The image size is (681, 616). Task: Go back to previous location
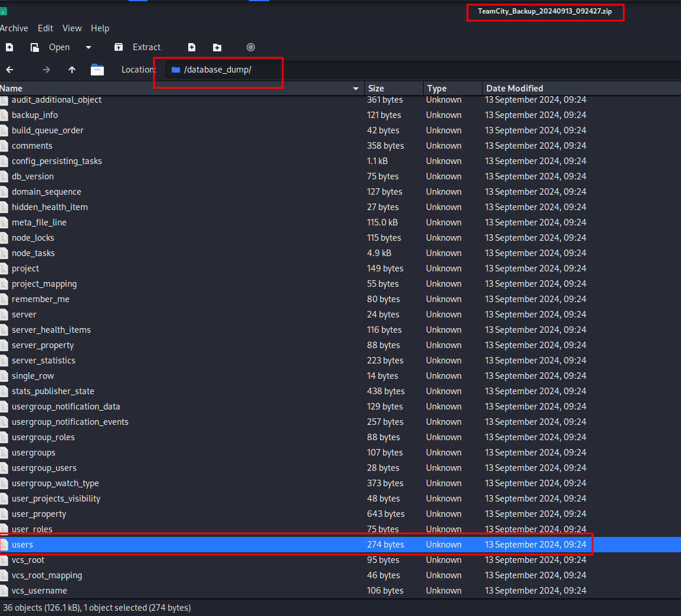click(x=9, y=70)
